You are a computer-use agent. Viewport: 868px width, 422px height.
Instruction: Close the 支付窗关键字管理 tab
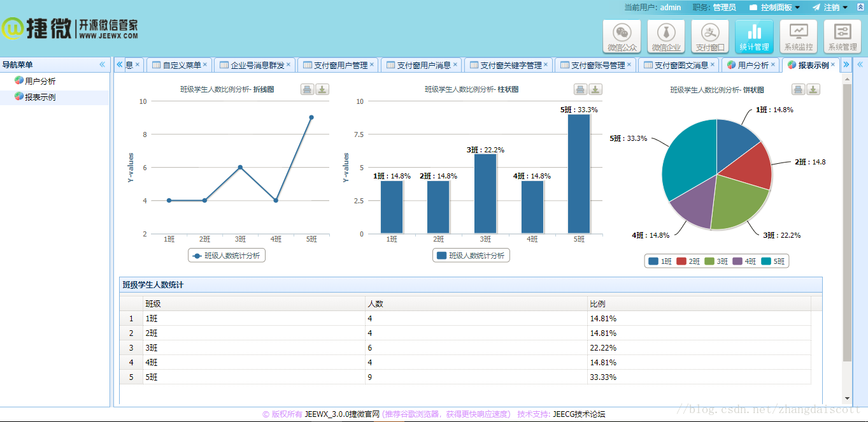(x=546, y=64)
